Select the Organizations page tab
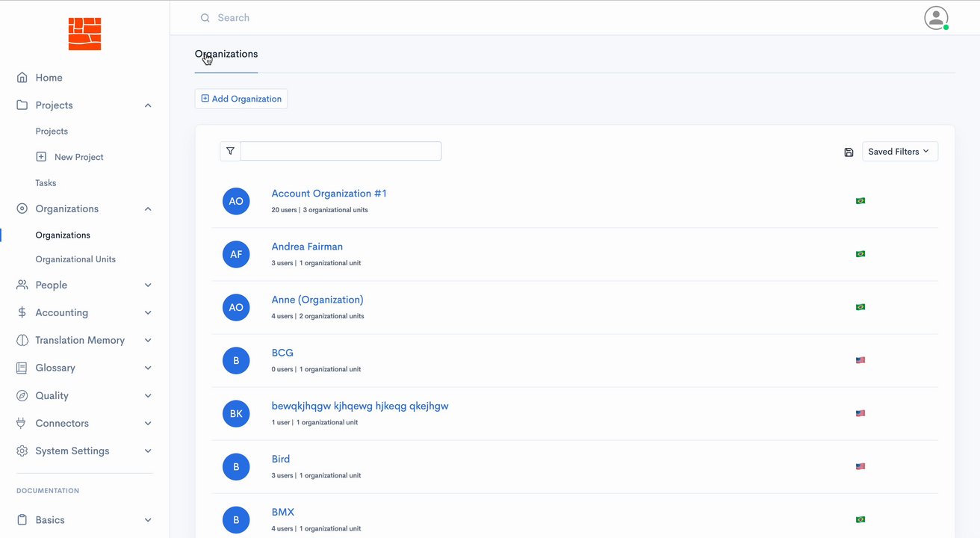 point(226,54)
